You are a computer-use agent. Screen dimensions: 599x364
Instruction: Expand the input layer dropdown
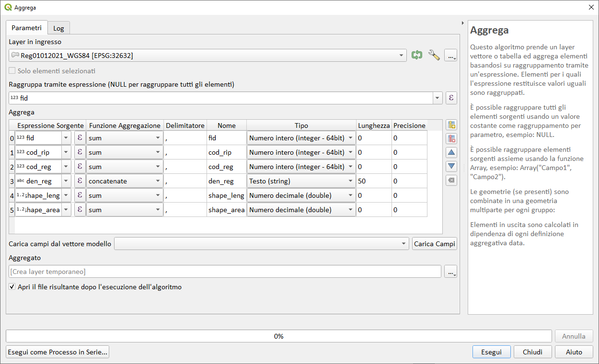pos(402,55)
